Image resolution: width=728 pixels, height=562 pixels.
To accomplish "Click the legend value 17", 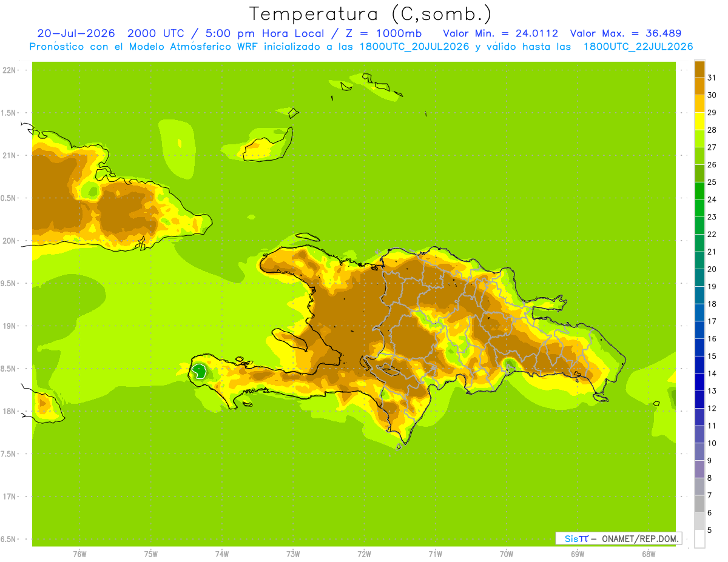I will tap(712, 321).
